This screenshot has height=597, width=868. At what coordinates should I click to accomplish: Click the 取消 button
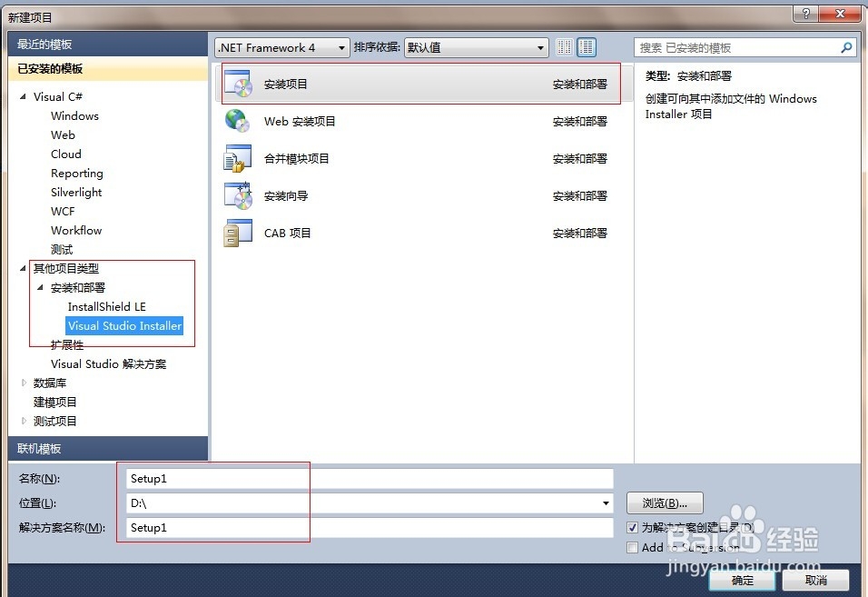[x=816, y=580]
